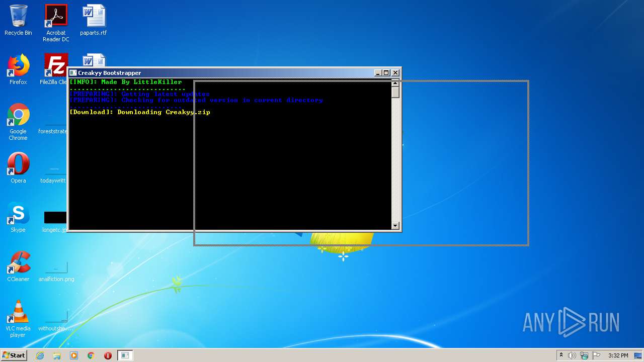The image size is (644, 362).
Task: Open Internet Explorer from taskbar
Action: [x=40, y=355]
